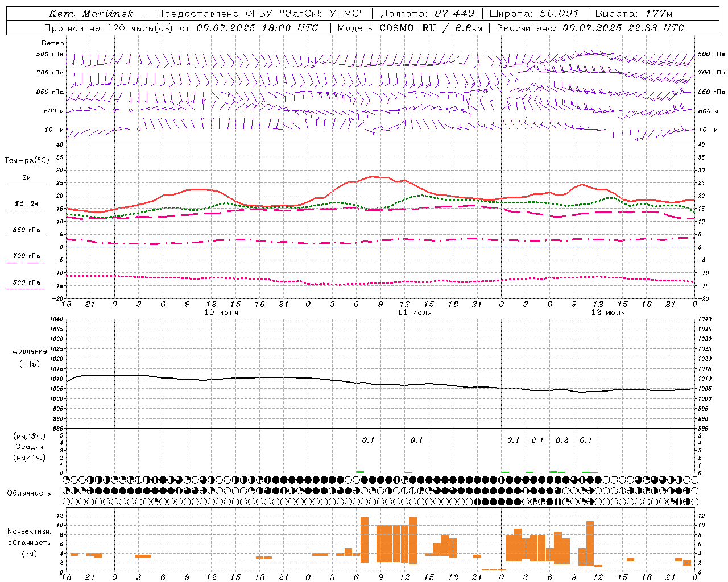Click the Ветер wind panel label

(x=53, y=43)
